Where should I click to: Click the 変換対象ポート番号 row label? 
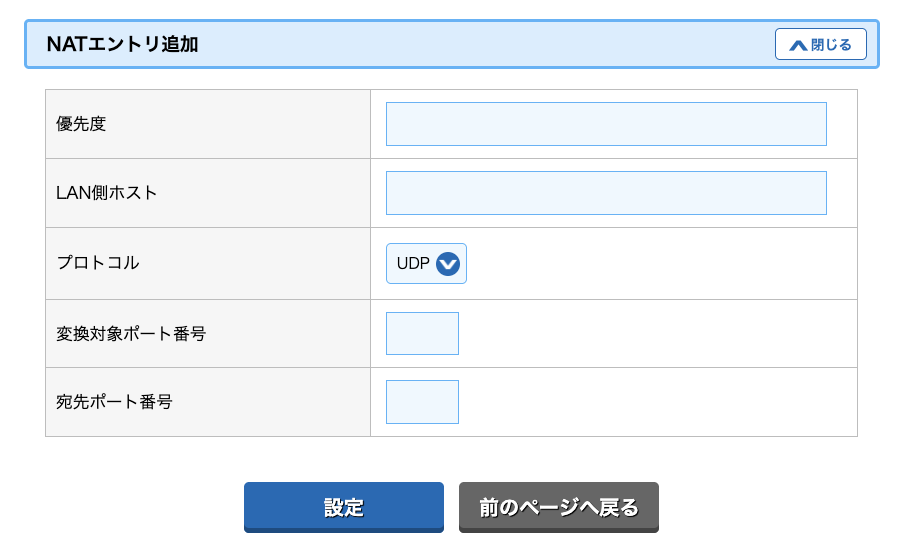point(131,333)
